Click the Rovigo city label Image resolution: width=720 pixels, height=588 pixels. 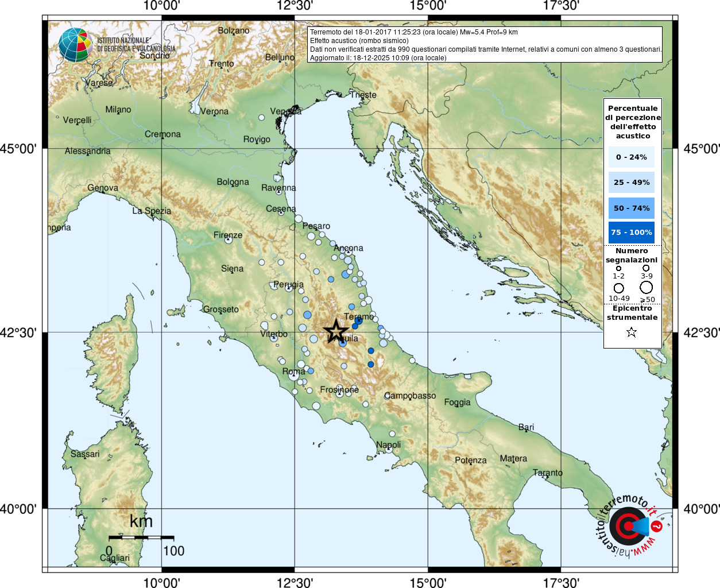tap(257, 139)
